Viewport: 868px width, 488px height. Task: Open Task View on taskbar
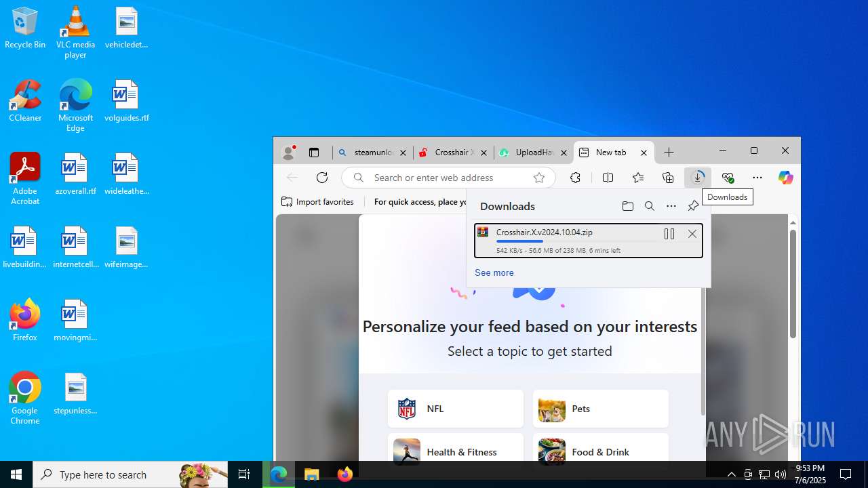point(244,474)
